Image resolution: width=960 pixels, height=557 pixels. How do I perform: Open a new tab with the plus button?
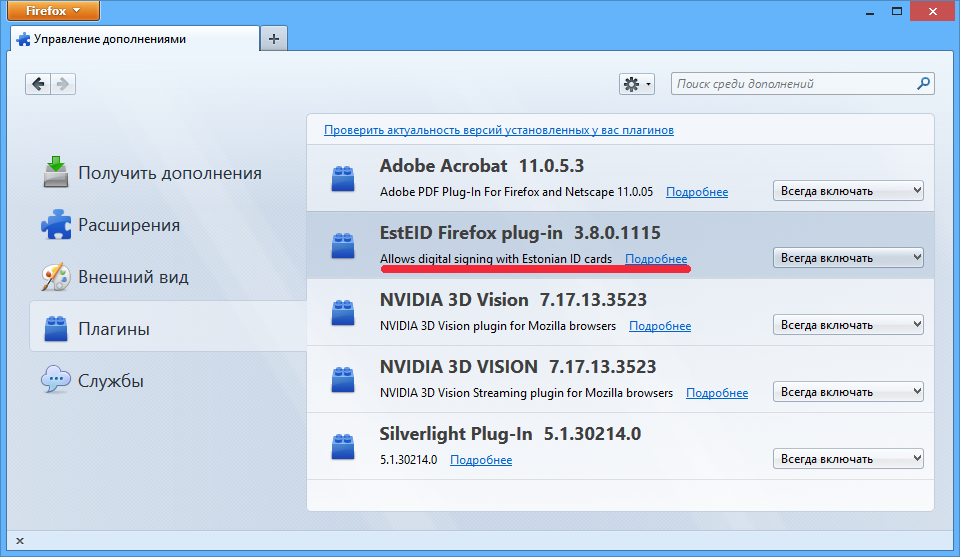click(274, 39)
